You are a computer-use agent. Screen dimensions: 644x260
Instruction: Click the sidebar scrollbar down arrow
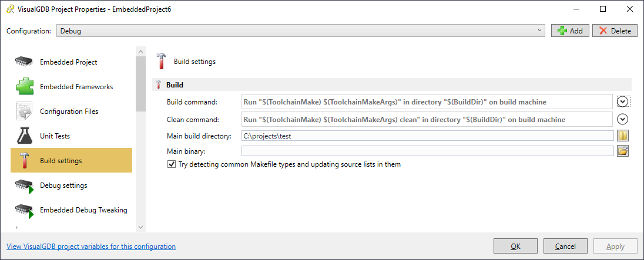point(141,227)
